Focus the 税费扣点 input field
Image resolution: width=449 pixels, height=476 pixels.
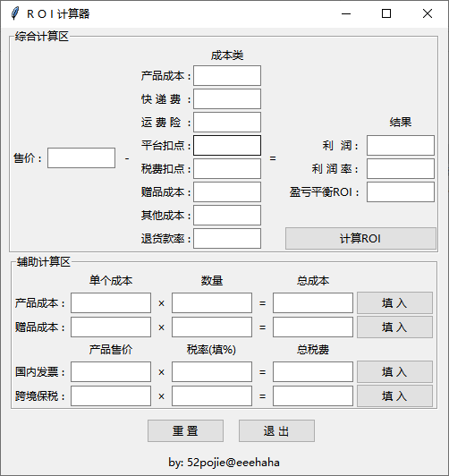tap(227, 169)
